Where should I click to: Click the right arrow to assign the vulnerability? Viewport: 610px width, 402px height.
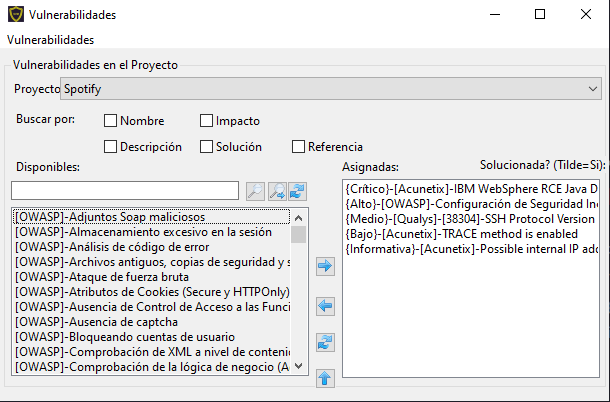tap(324, 266)
